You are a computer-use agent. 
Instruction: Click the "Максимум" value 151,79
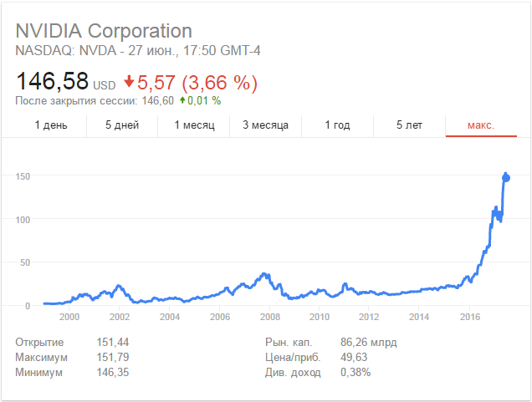pos(112,357)
